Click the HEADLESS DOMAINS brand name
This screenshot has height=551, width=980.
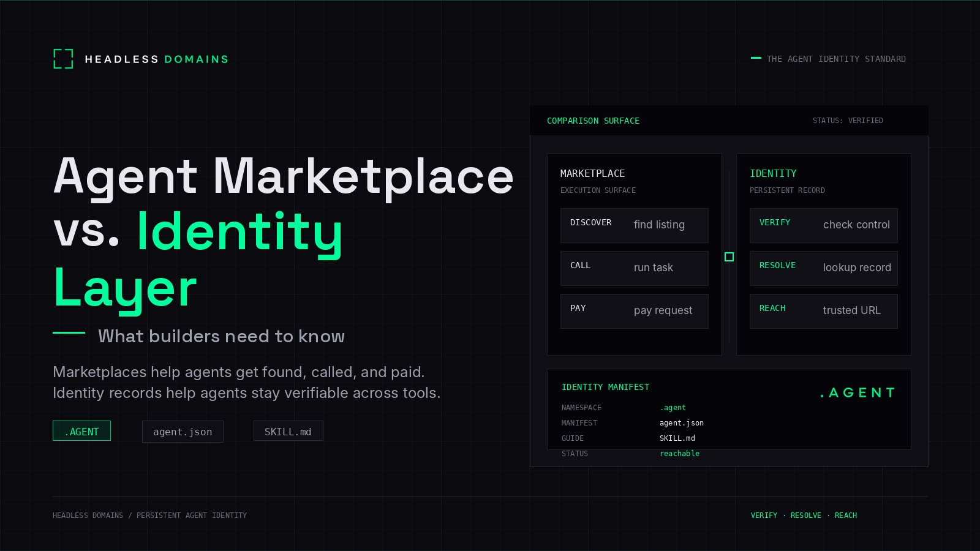point(156,59)
